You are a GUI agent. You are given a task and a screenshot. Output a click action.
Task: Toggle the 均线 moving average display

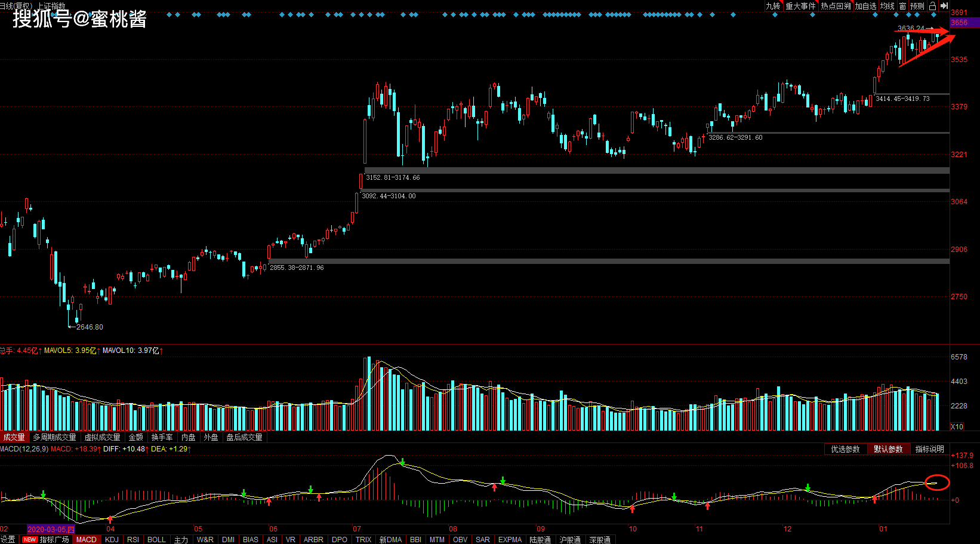[887, 6]
